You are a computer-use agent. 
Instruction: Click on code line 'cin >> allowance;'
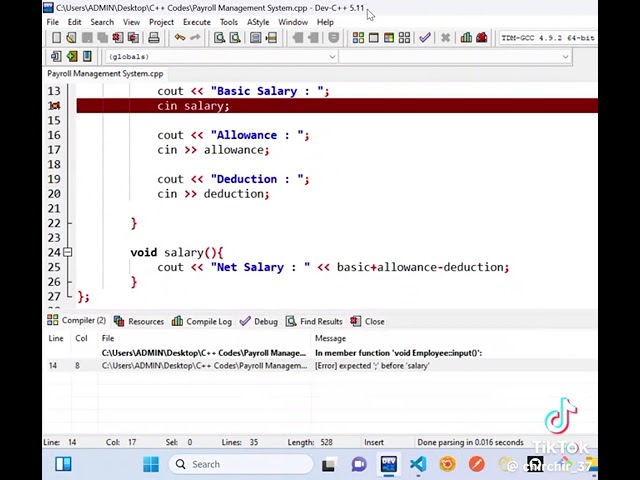click(213, 150)
